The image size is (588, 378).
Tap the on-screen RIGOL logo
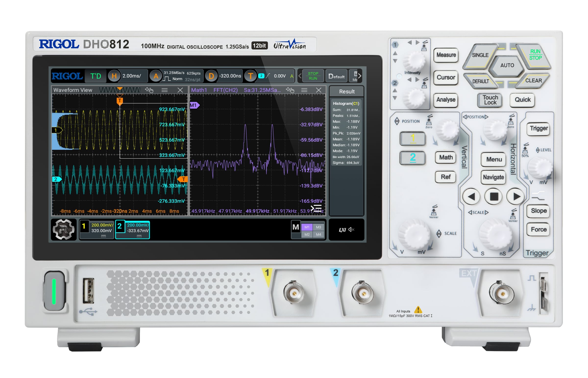[67, 76]
